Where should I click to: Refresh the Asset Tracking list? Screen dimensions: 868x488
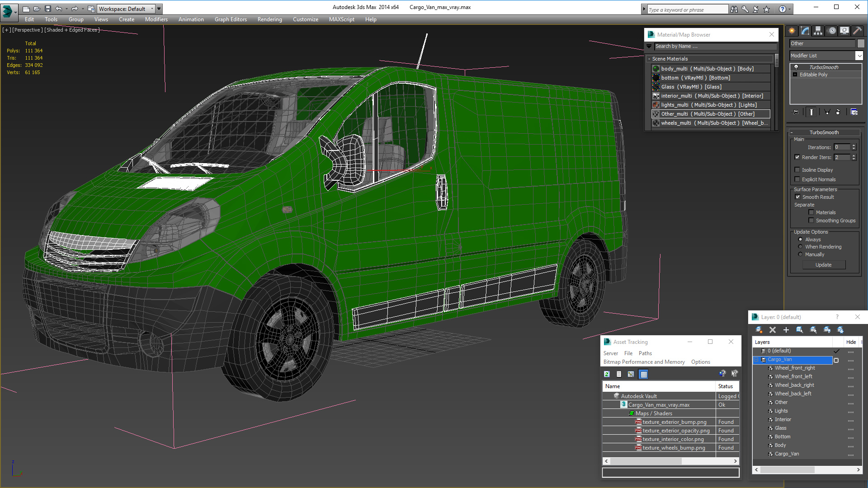[607, 374]
